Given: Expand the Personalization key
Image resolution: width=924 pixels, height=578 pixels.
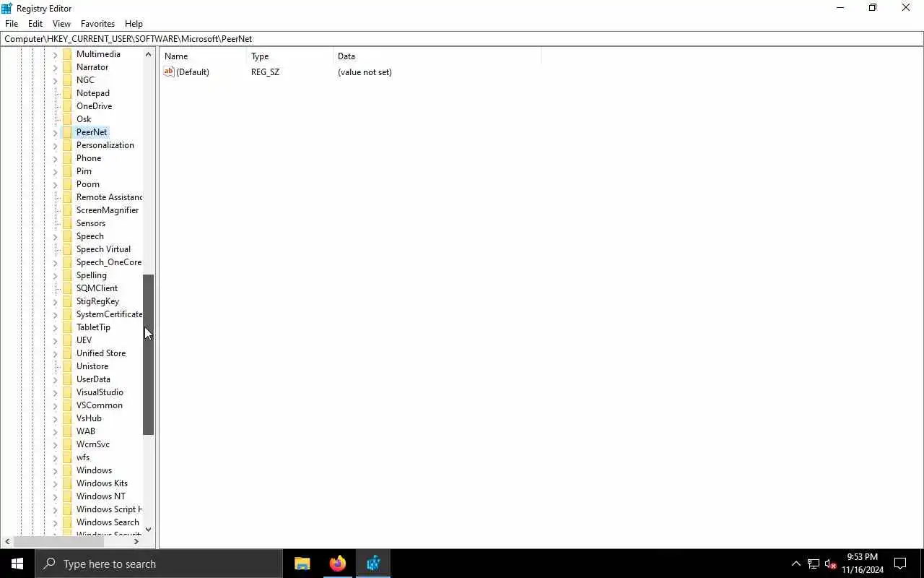Looking at the screenshot, I should click(55, 146).
